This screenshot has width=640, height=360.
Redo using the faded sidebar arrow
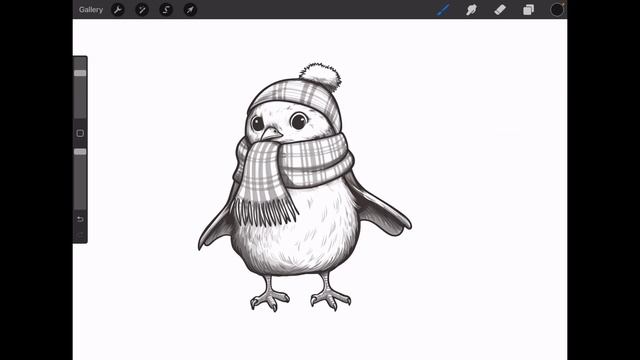pyautogui.click(x=80, y=235)
